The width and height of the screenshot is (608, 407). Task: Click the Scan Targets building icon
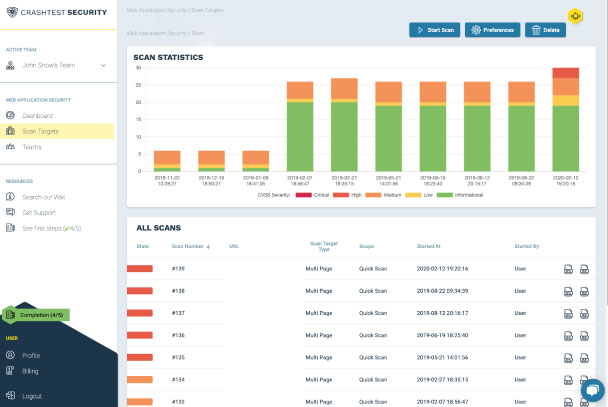click(10, 131)
